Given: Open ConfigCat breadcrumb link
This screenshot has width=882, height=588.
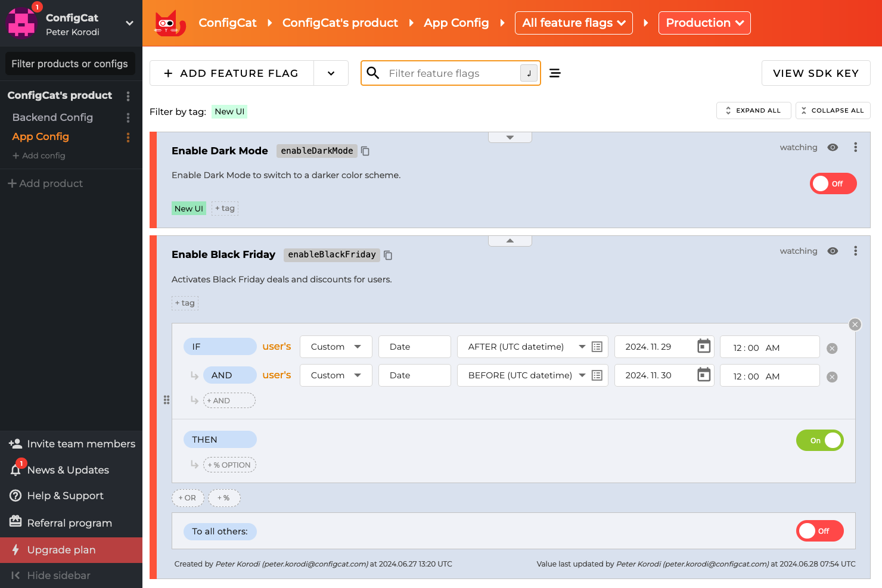Looking at the screenshot, I should pos(228,23).
